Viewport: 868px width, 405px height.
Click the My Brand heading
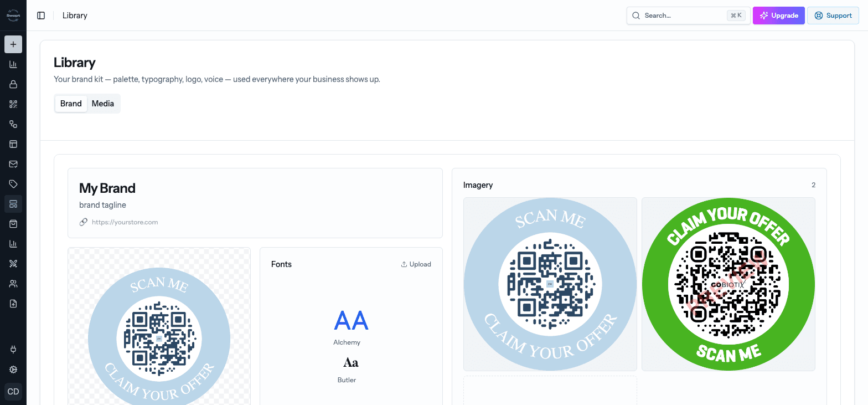click(x=107, y=188)
